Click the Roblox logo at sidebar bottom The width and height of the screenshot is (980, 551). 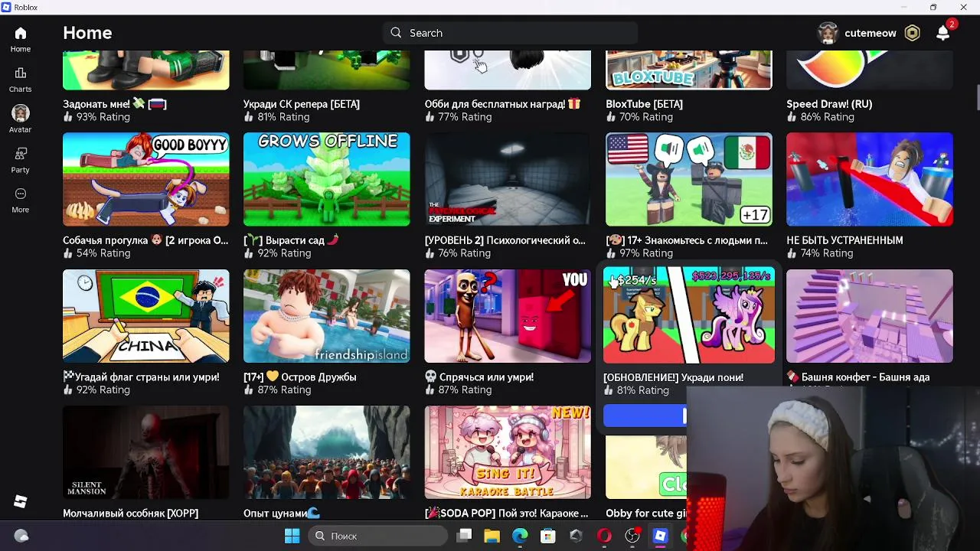click(21, 501)
